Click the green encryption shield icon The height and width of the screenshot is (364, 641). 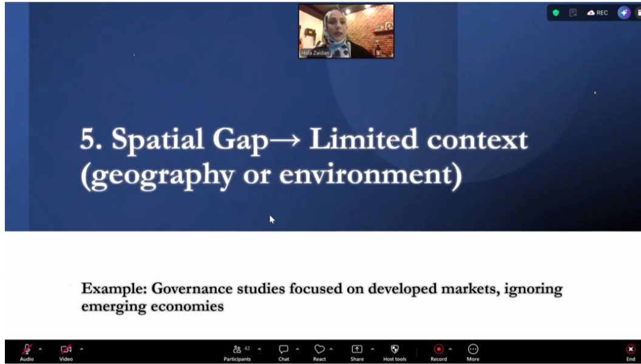coord(555,13)
